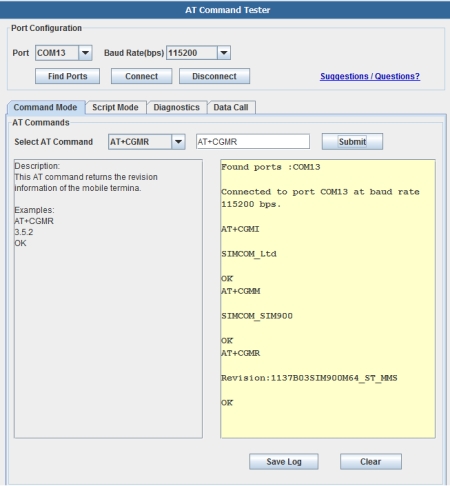Image resolution: width=450 pixels, height=486 pixels.
Task: Open the Select AT Command dropdown
Action: pyautogui.click(x=178, y=142)
